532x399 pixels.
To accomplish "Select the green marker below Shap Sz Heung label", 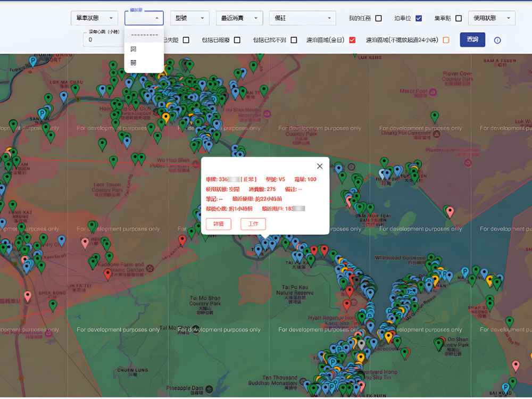I will click(510, 322).
